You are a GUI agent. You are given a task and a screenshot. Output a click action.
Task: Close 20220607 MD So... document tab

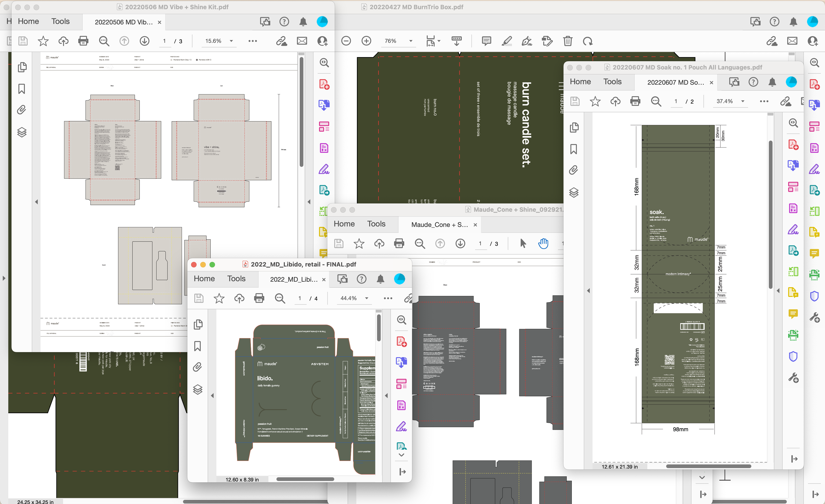tap(712, 83)
